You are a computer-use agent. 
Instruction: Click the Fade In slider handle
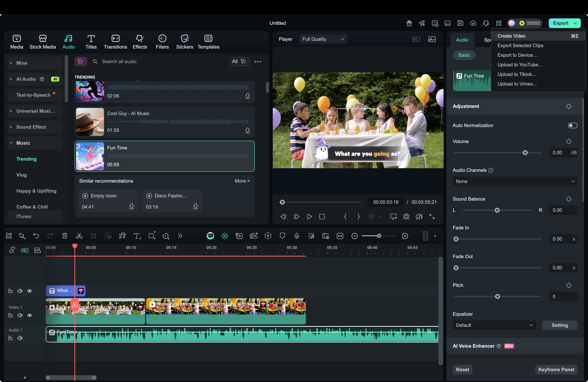click(x=456, y=239)
